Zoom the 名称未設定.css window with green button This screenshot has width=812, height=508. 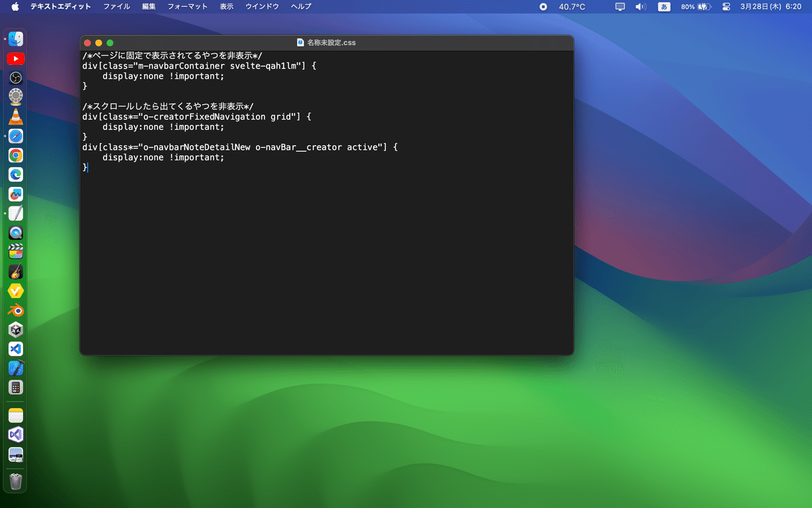point(110,43)
